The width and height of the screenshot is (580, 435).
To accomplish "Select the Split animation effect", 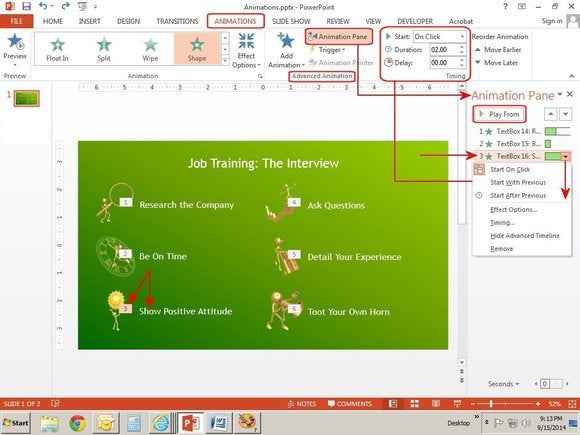I will (x=104, y=49).
